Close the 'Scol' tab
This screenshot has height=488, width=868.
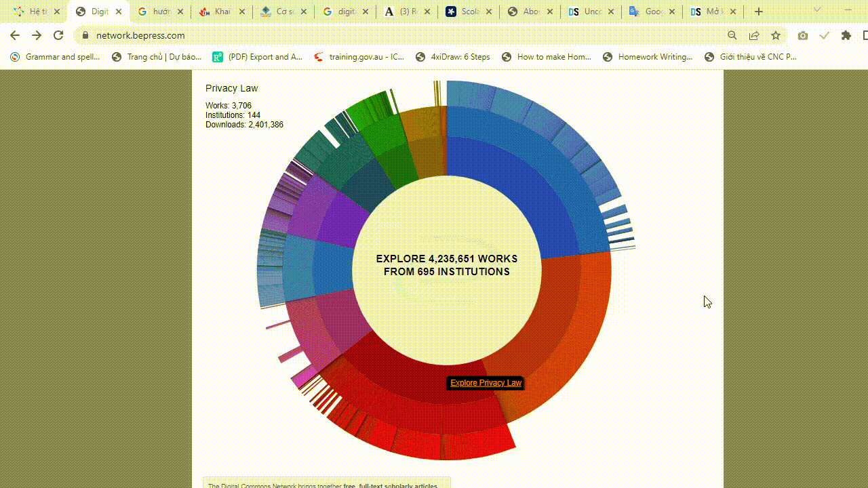pos(488,12)
